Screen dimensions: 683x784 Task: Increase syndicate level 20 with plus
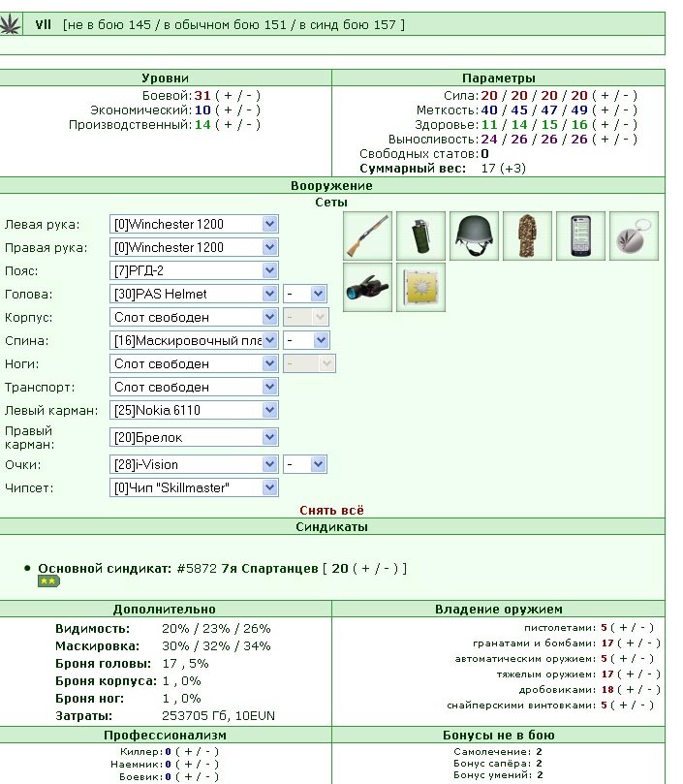pos(365,569)
